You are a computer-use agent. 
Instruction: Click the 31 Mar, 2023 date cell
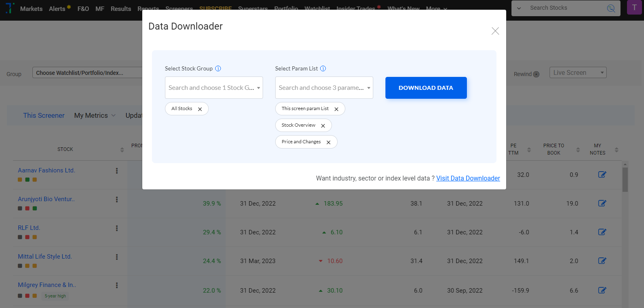[258, 261]
